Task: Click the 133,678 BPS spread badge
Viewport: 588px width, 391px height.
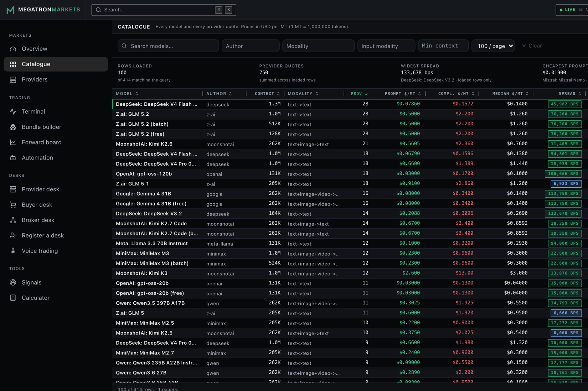Action: click(x=563, y=214)
